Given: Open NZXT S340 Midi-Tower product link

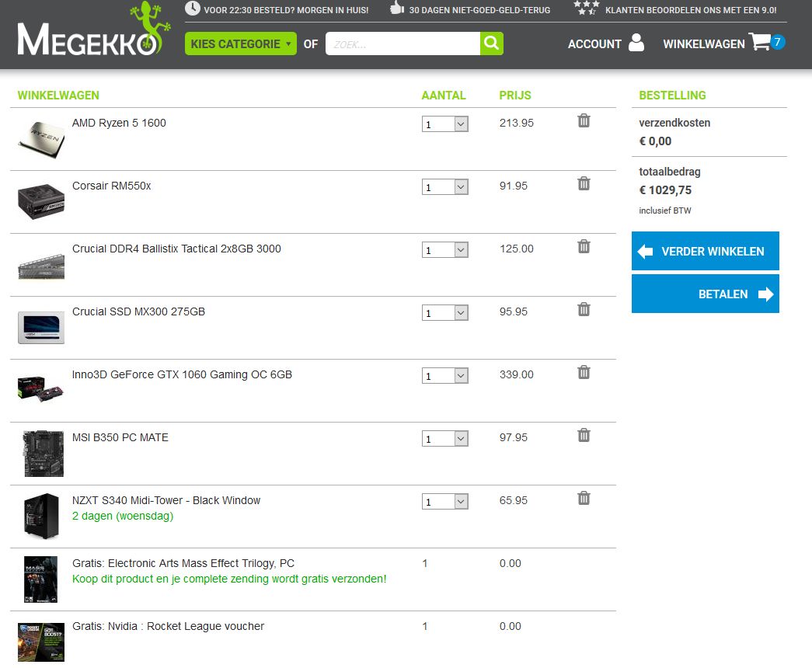Looking at the screenshot, I should (x=166, y=500).
